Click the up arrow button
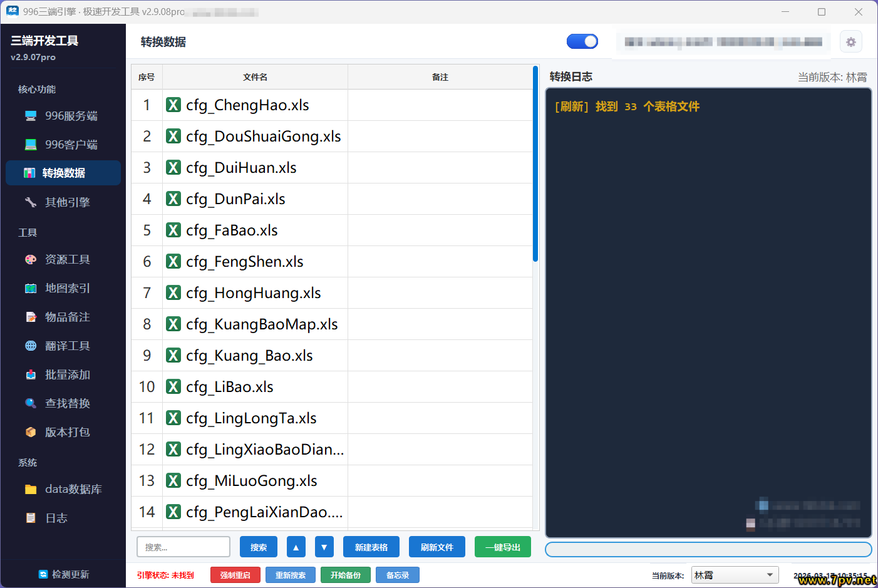The height and width of the screenshot is (588, 878). pos(296,547)
